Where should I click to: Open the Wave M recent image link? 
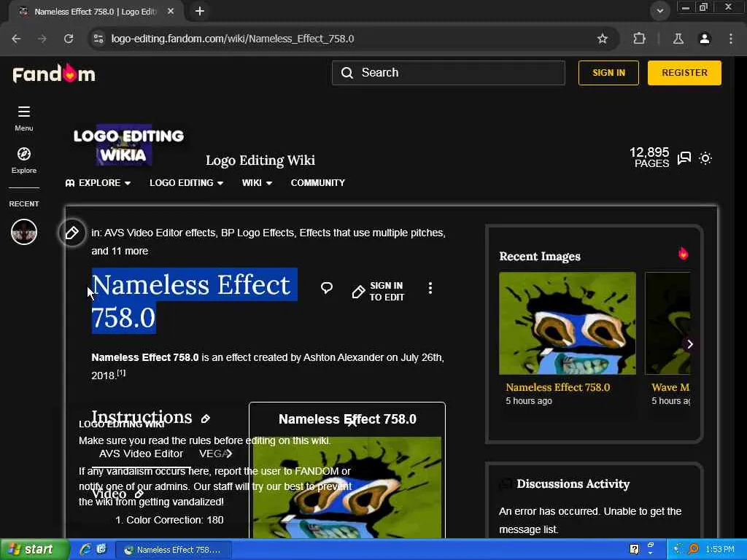point(670,387)
